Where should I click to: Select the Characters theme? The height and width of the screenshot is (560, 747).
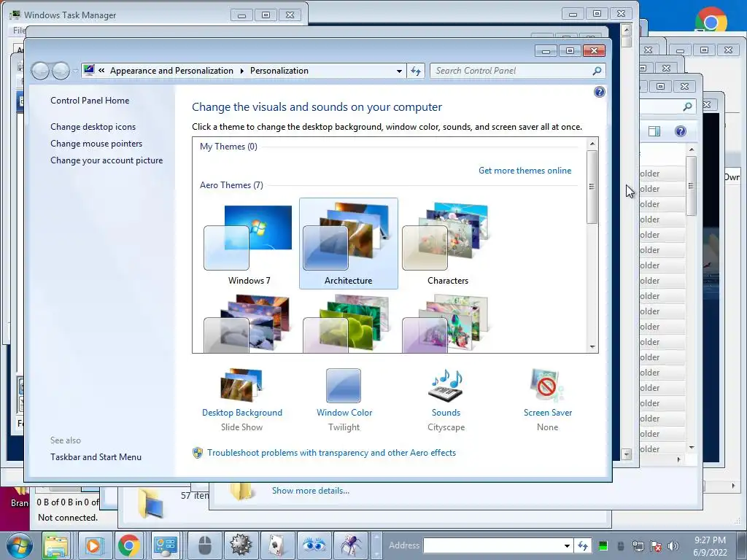(447, 244)
